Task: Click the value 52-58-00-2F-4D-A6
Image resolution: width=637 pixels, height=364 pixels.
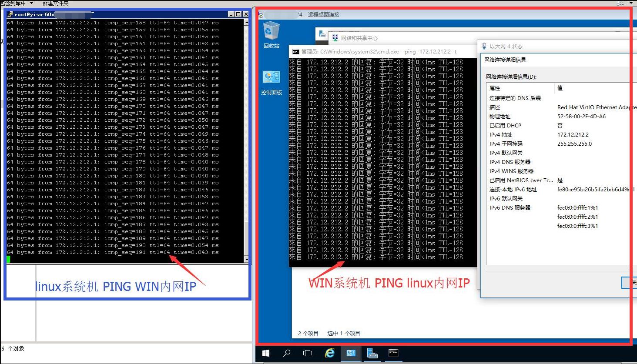Action: [x=581, y=116]
